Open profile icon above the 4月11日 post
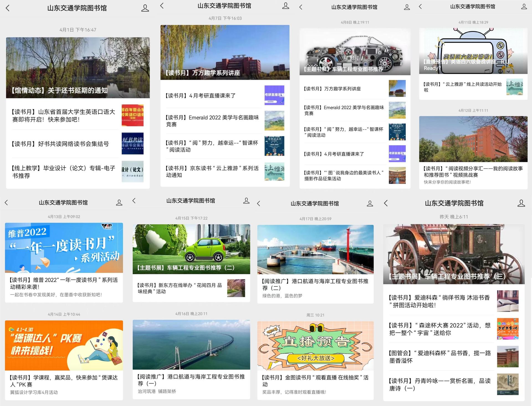Screen dimensions: 532x406 [524, 7]
